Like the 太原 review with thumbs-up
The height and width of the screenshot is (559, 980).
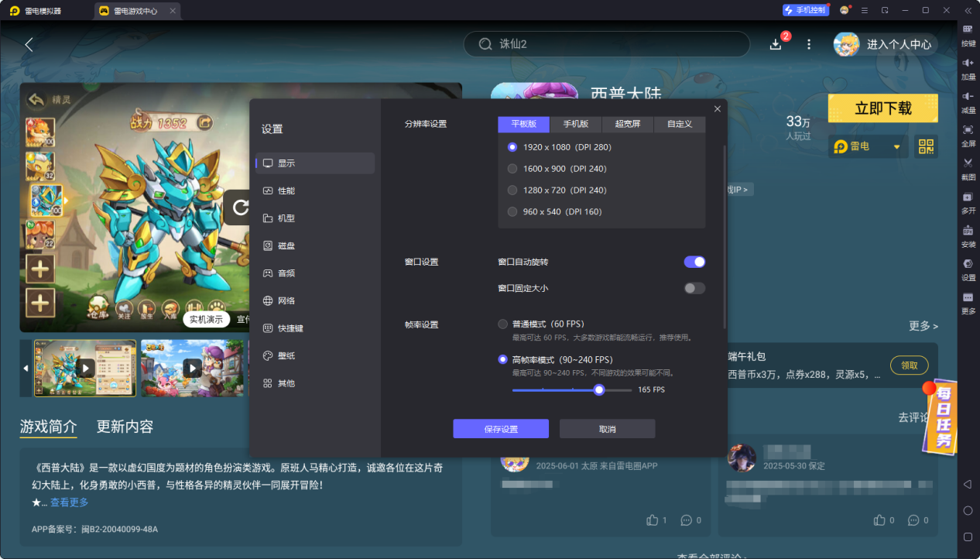point(652,520)
